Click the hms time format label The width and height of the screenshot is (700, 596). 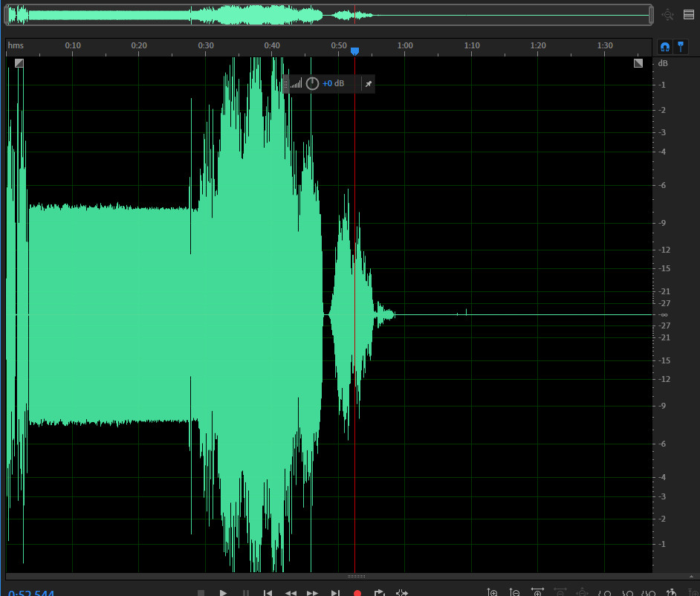point(16,45)
